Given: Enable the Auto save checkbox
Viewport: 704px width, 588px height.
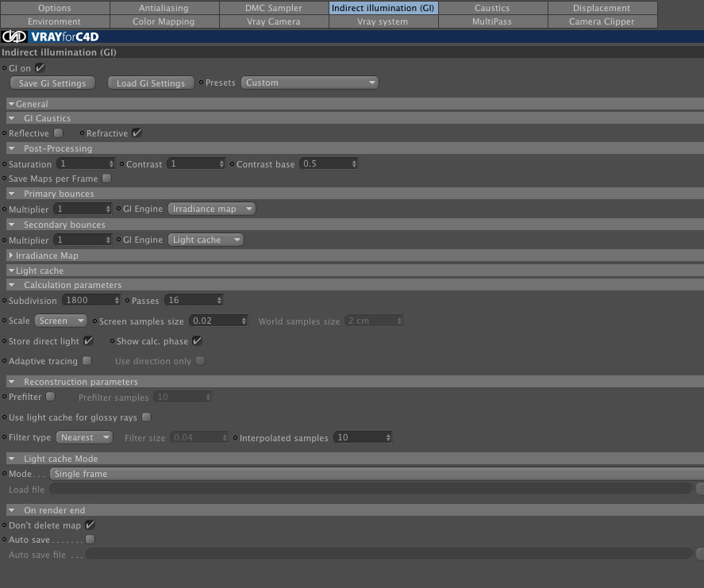Looking at the screenshot, I should pos(90,539).
